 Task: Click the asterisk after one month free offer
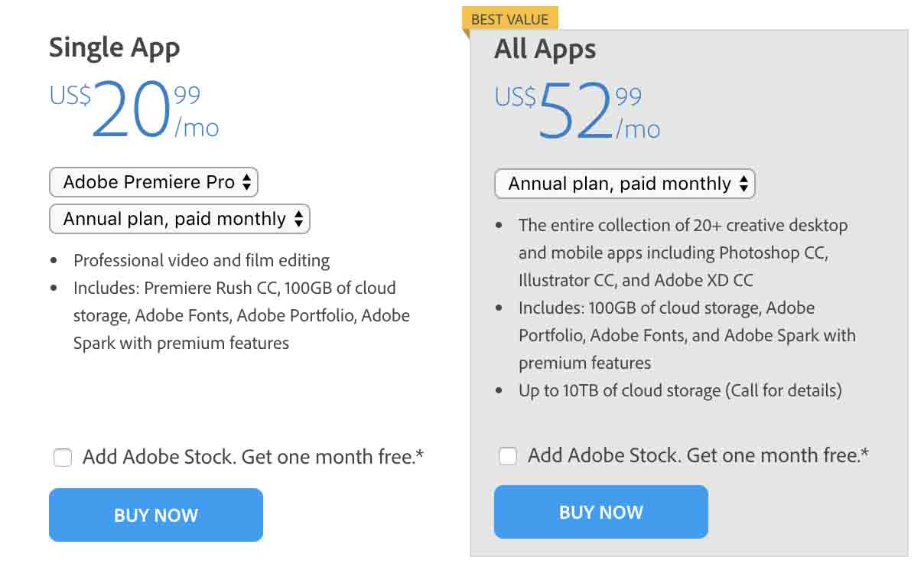click(419, 452)
